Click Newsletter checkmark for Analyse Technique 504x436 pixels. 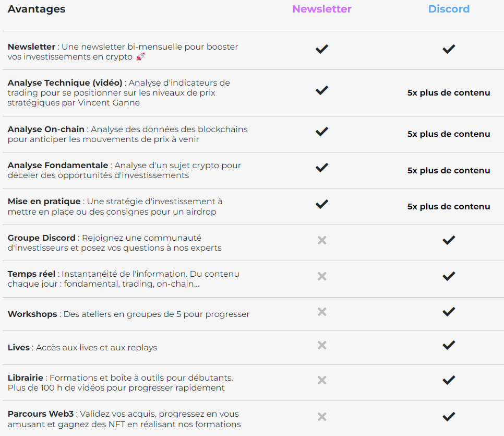click(322, 90)
